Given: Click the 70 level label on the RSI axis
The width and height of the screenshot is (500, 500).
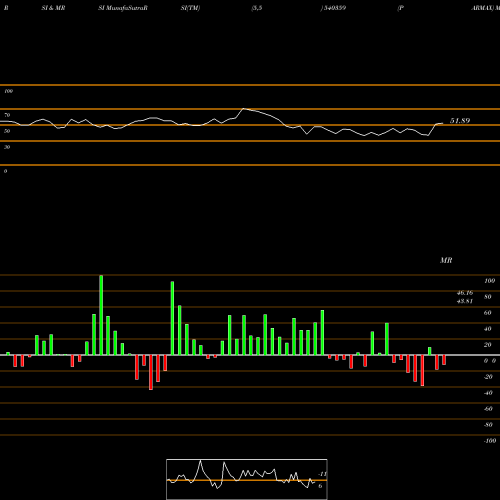Looking at the screenshot, I should 7,115.
